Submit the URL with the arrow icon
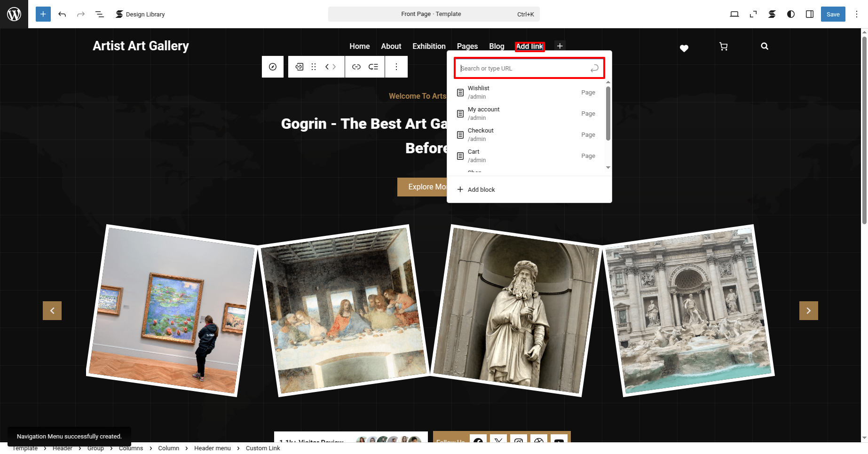This screenshot has height=454, width=868. coord(595,68)
